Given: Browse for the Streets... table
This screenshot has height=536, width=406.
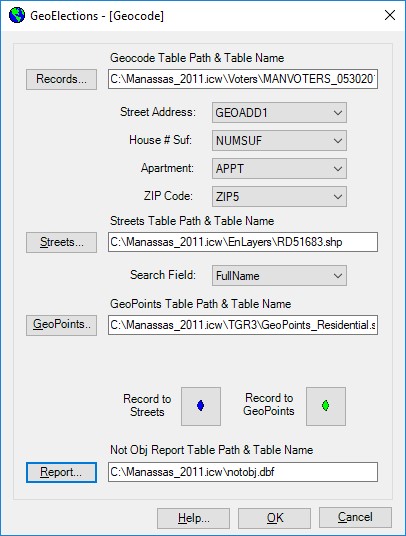Looking at the screenshot, I should coord(62,242).
